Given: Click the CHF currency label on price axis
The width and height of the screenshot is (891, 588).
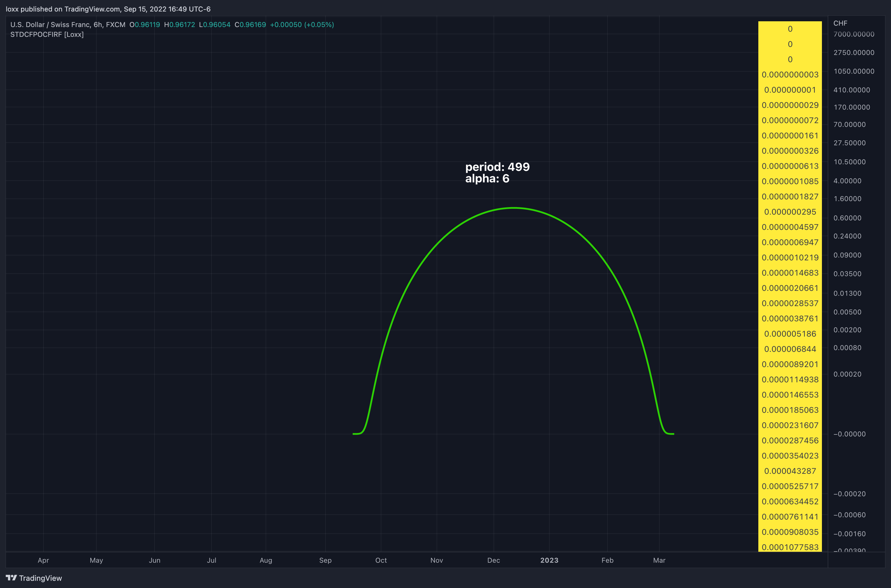Looking at the screenshot, I should pyautogui.click(x=840, y=23).
